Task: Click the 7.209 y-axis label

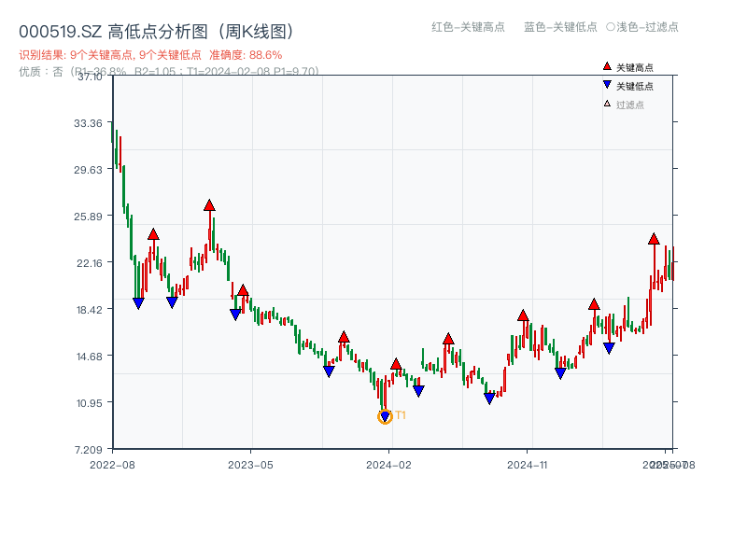Action: [88, 450]
